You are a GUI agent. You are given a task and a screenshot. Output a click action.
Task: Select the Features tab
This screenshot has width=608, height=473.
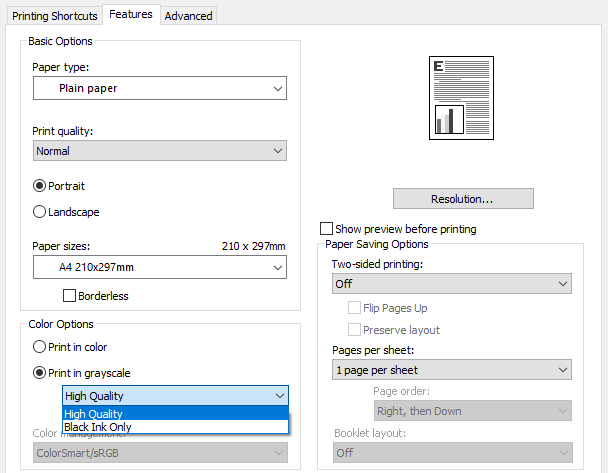point(131,14)
